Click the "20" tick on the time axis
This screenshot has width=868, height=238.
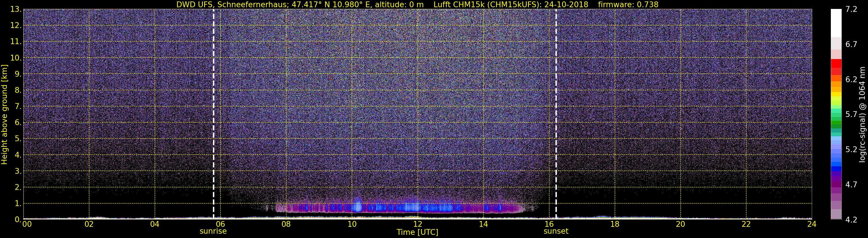[x=680, y=224]
